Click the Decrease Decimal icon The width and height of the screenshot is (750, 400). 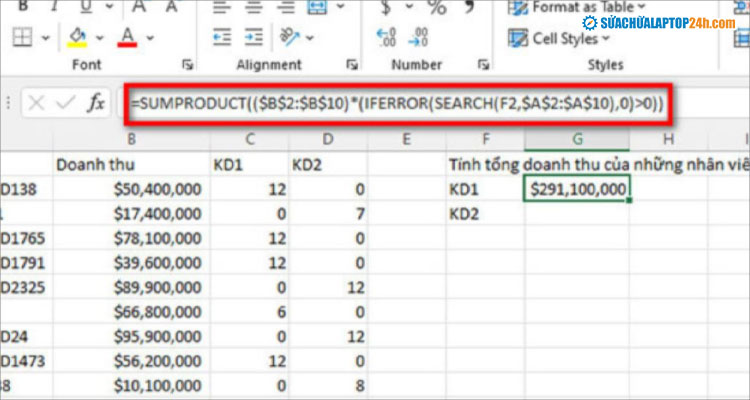[x=419, y=37]
